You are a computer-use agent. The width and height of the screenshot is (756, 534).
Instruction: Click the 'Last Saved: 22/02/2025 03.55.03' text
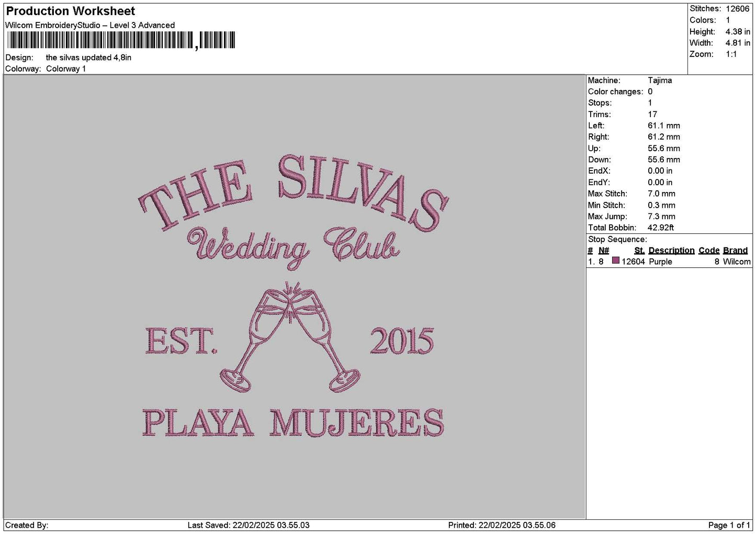249,525
